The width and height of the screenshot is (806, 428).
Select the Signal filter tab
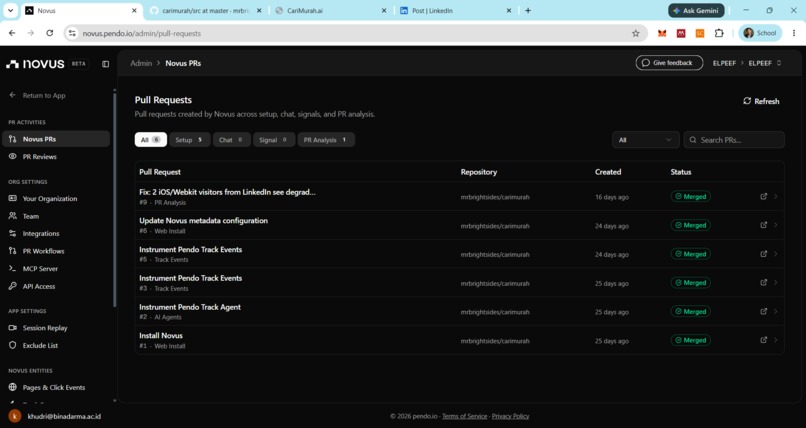[274, 140]
